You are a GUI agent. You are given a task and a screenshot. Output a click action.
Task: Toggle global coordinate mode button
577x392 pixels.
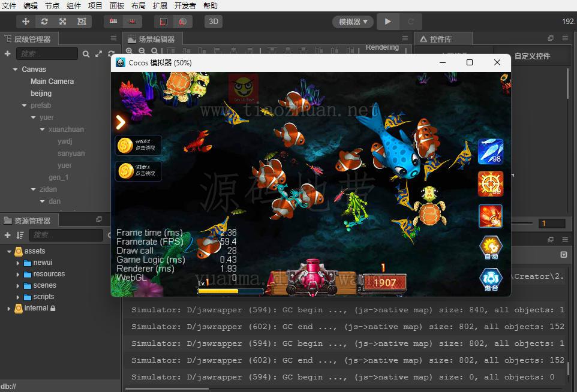point(182,22)
